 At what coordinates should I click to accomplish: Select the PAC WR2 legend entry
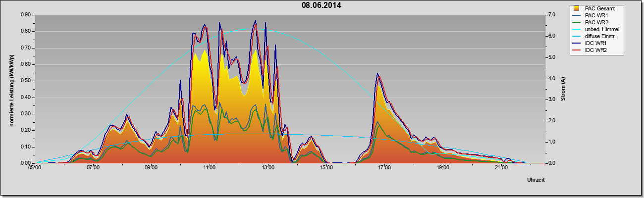point(596,22)
